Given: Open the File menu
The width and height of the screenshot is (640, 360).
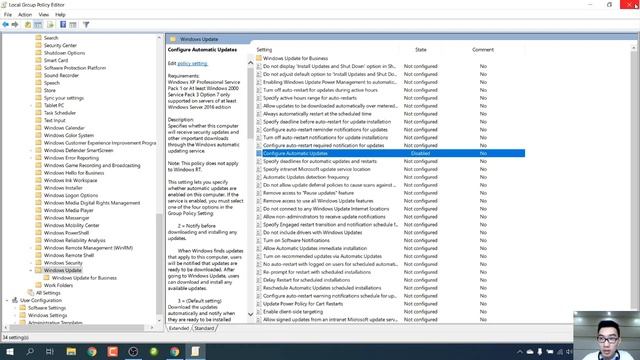Looking at the screenshot, I should [x=8, y=15].
